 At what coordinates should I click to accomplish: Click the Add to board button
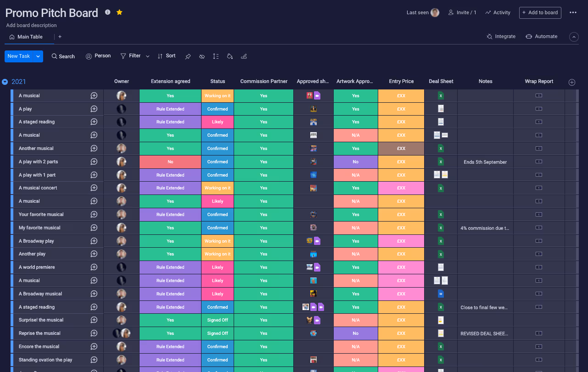point(540,12)
